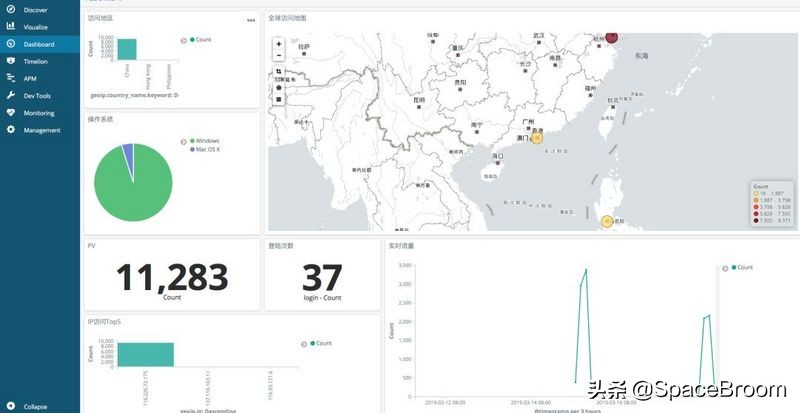
Task: Click the 'IP访问Top5' panel title
Action: (x=104, y=322)
